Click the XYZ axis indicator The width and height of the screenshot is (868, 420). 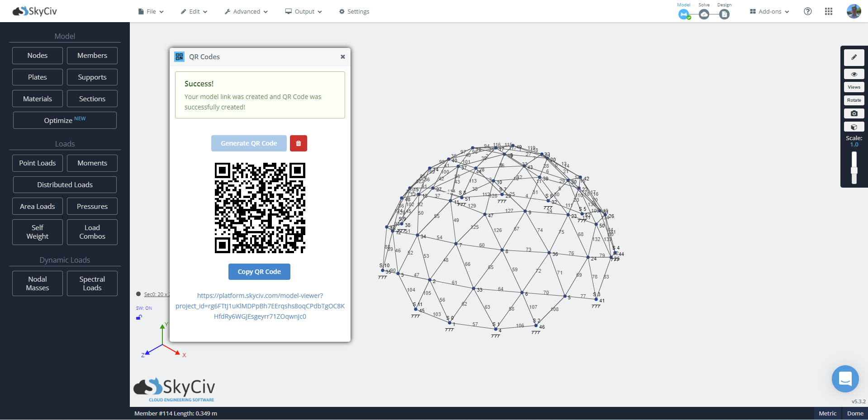(x=163, y=340)
